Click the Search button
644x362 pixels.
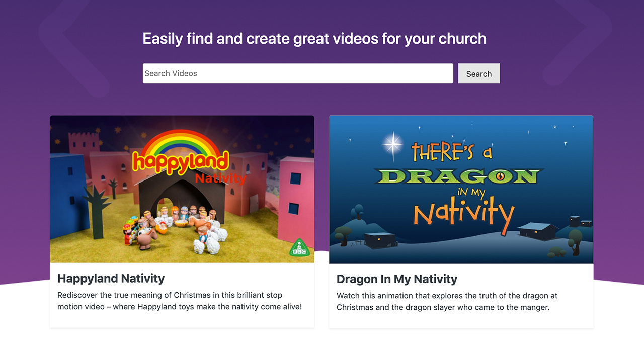pos(479,73)
